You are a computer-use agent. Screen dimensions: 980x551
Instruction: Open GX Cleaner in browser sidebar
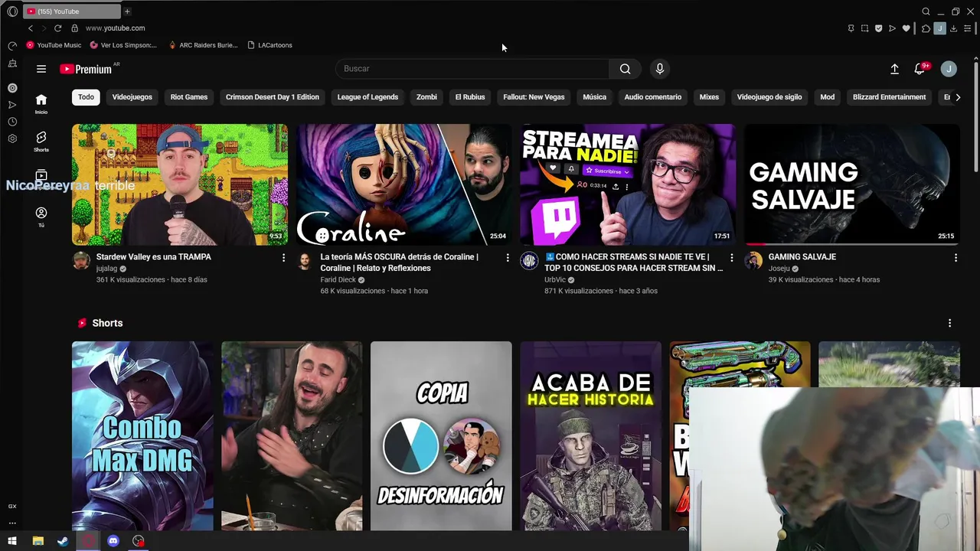(12, 64)
